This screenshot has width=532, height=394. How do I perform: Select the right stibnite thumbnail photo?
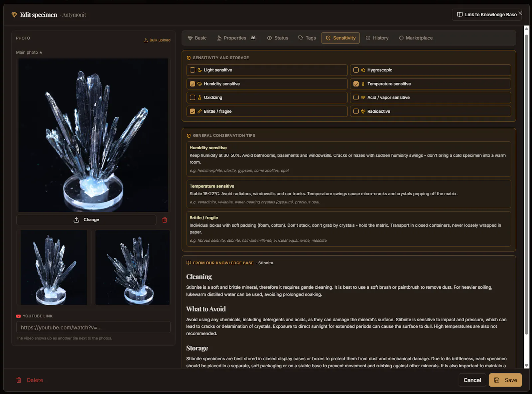pyautogui.click(x=133, y=267)
